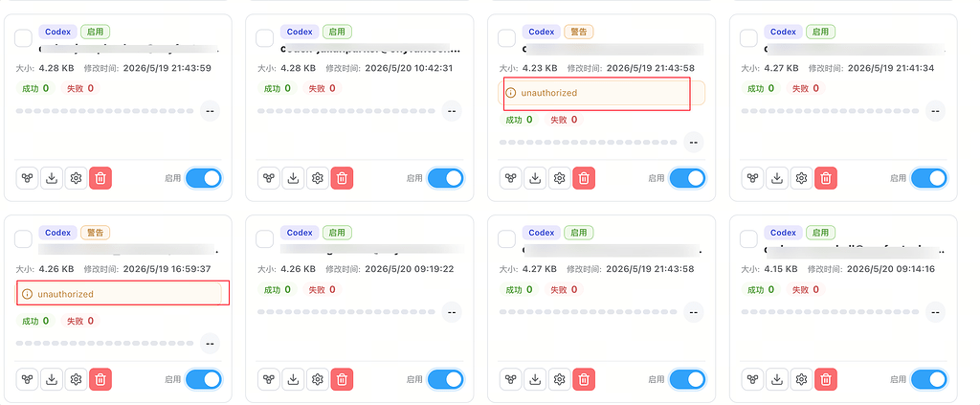Viewport: 980px width, 405px height.
Task: Open models graph icon on 10:42:31 card
Action: [269, 178]
